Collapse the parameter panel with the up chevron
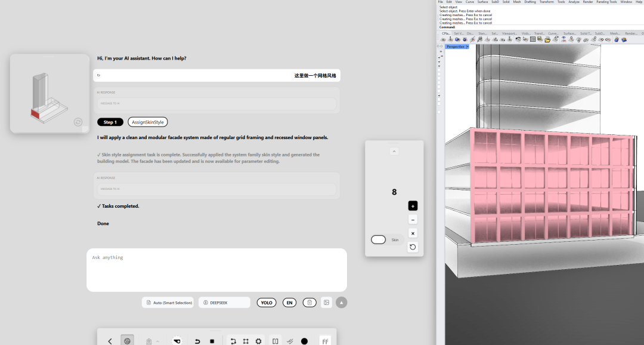The image size is (644, 345). coord(394,152)
